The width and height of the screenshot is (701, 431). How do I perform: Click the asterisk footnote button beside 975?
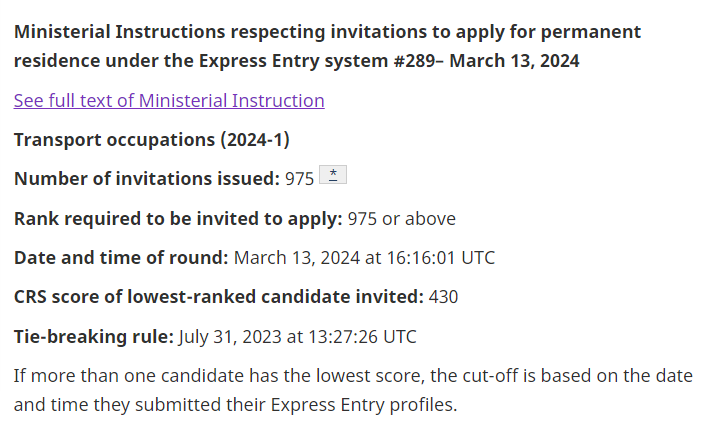tap(333, 174)
